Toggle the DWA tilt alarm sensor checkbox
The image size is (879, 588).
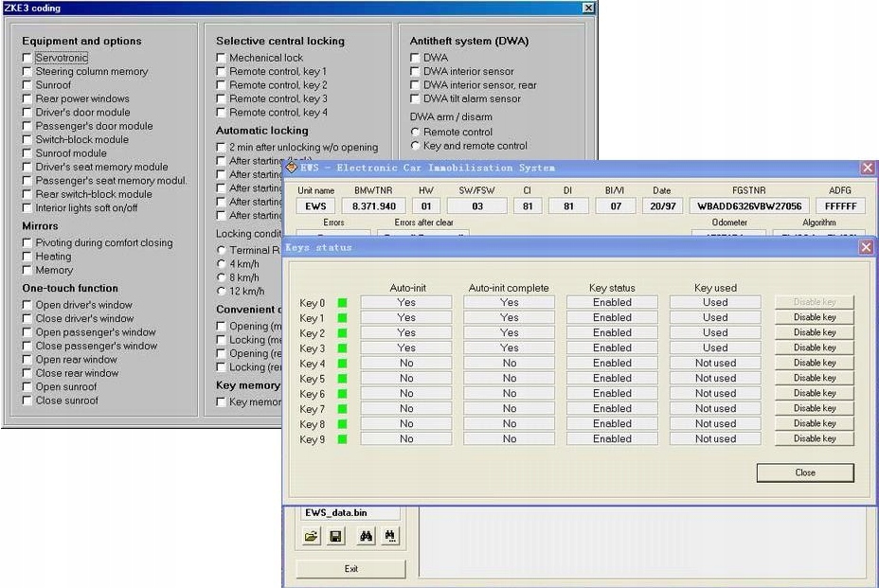click(x=415, y=98)
